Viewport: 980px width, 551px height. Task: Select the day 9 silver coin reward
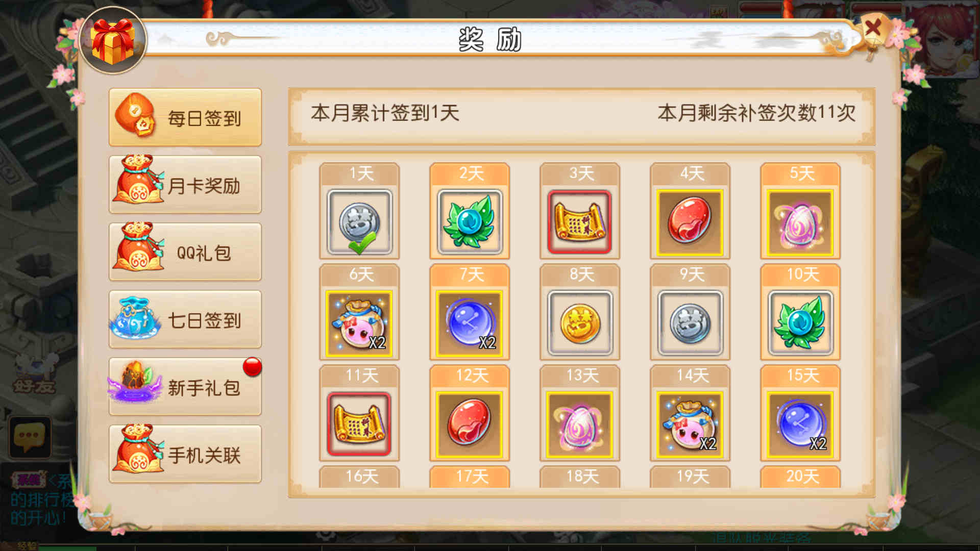point(690,323)
